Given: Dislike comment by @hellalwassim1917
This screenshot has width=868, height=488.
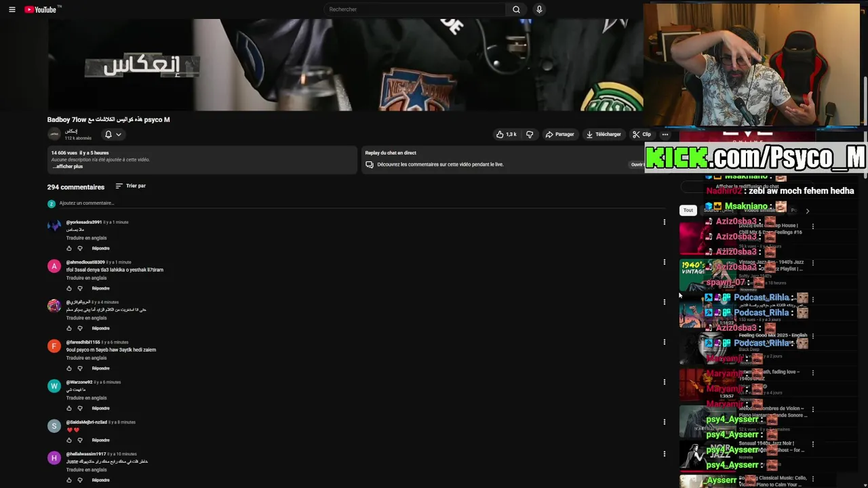Looking at the screenshot, I should (x=79, y=480).
